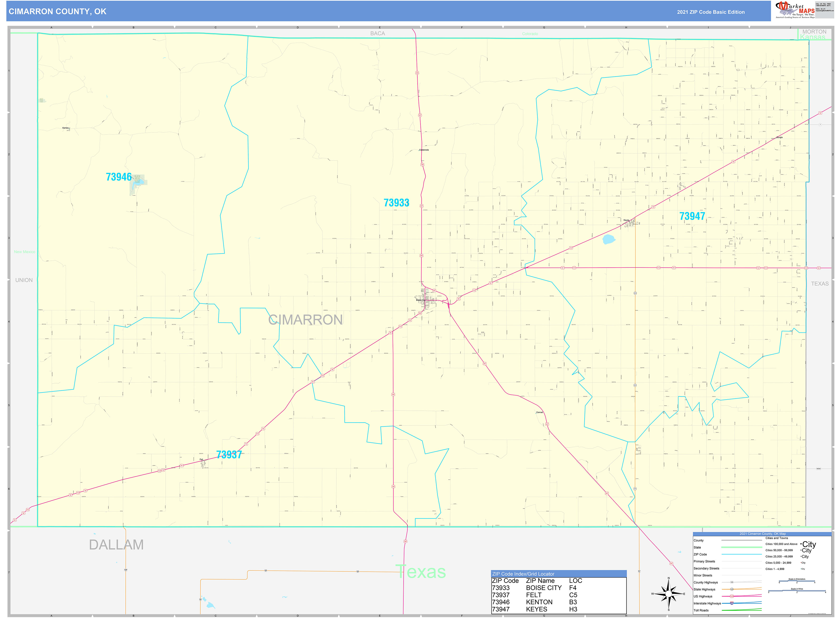Image resolution: width=840 pixels, height=618 pixels.
Task: Click the US 287 highway shield near the compass
Action: (x=671, y=563)
